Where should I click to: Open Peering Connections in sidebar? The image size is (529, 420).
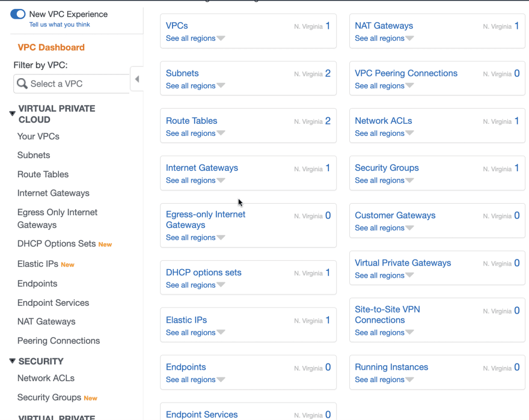click(x=58, y=341)
